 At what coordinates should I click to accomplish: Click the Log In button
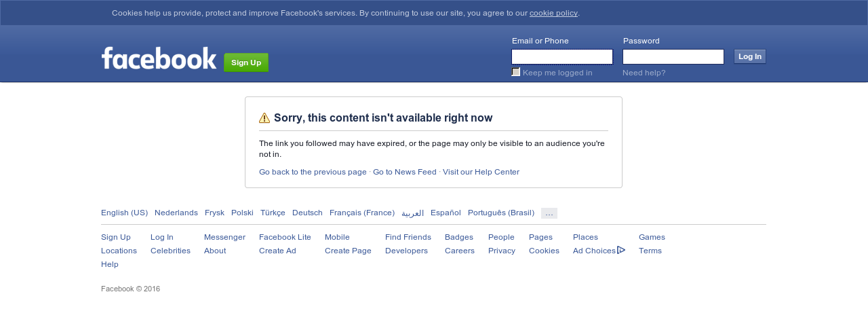(750, 56)
